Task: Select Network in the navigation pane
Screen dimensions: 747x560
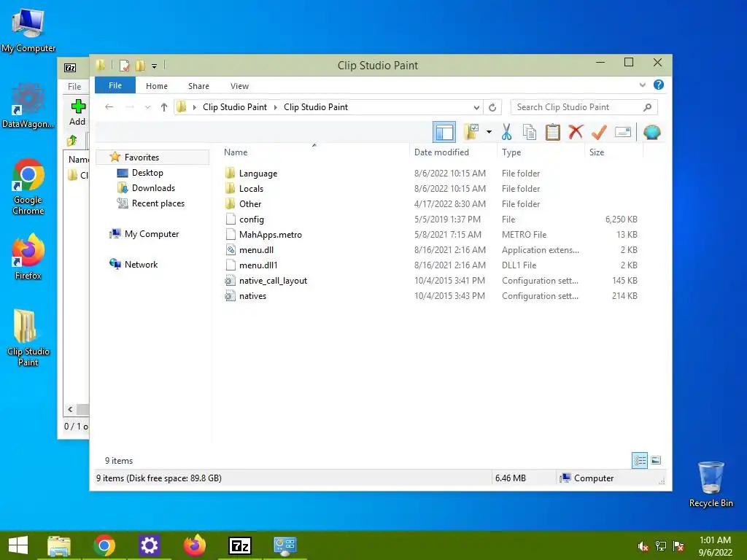Action: [141, 264]
